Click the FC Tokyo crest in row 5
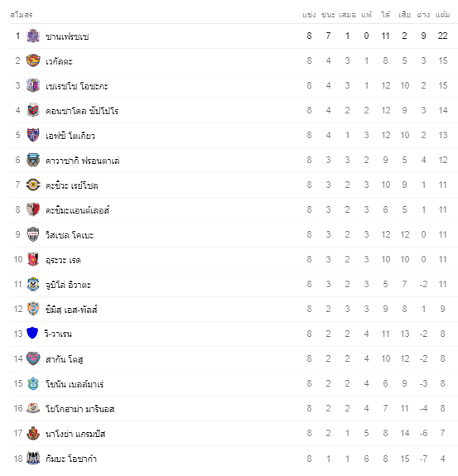 coord(33,135)
